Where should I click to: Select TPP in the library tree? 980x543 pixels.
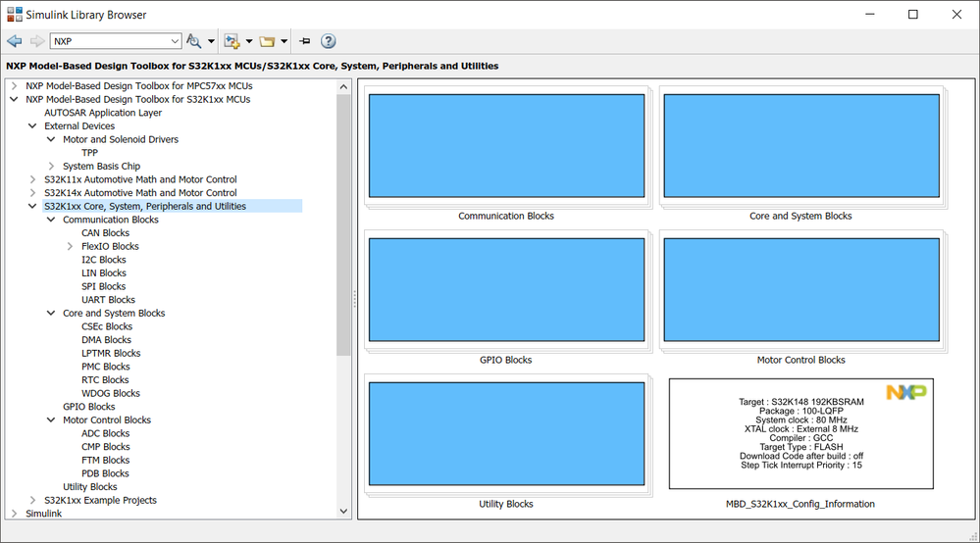(x=89, y=153)
